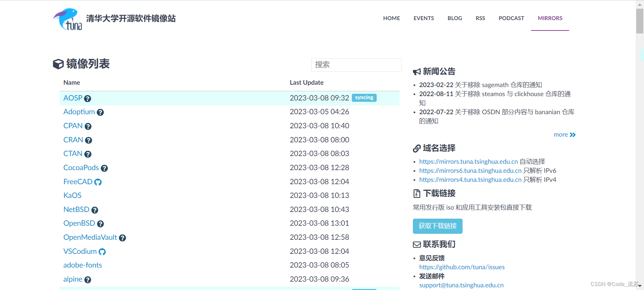Screen dimensions: 644x290
Task: Click the scrollbar down arrow
Action: click(640, 286)
